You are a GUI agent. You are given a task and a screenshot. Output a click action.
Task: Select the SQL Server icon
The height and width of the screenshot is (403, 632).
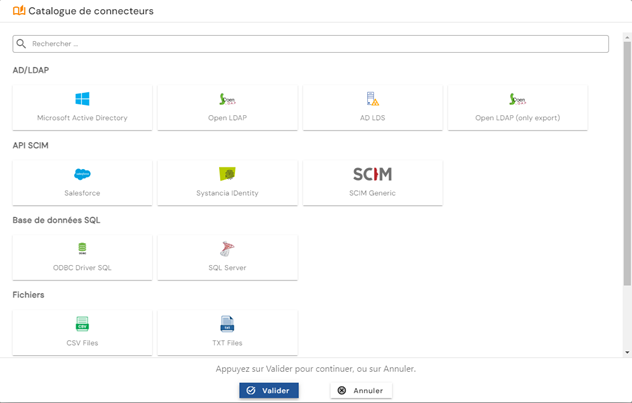tap(227, 249)
